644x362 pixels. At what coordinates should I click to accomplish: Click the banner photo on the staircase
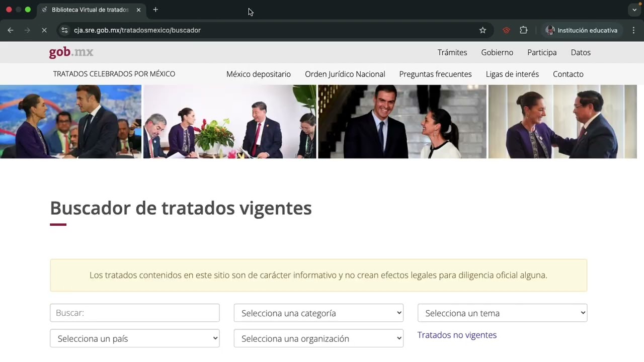pos(402,122)
